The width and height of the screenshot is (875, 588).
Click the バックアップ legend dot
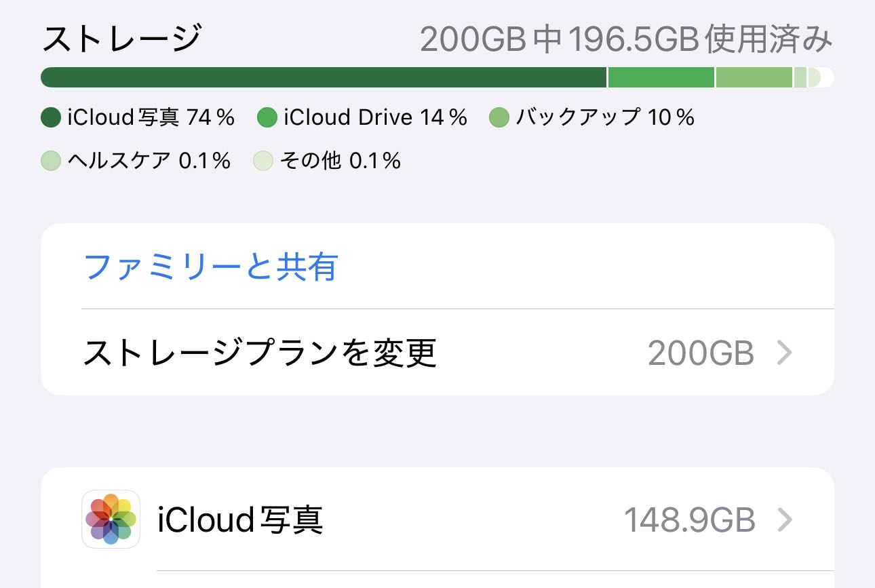pos(499,118)
